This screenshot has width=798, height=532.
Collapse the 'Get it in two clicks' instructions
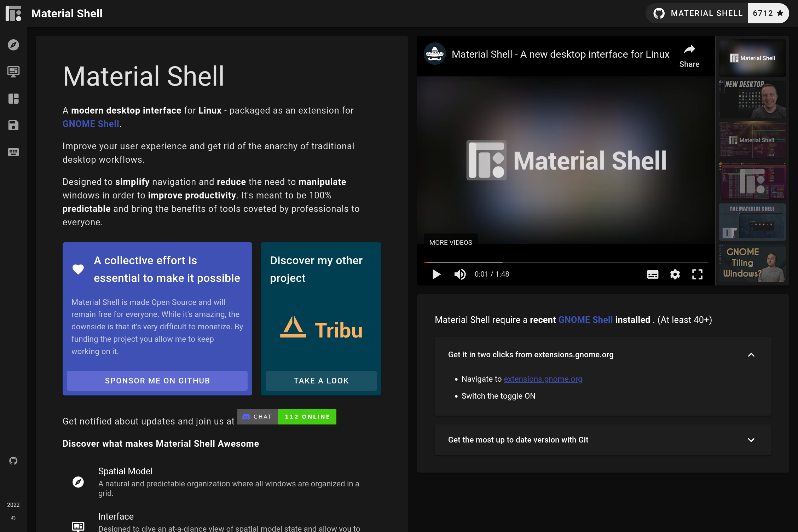click(751, 354)
